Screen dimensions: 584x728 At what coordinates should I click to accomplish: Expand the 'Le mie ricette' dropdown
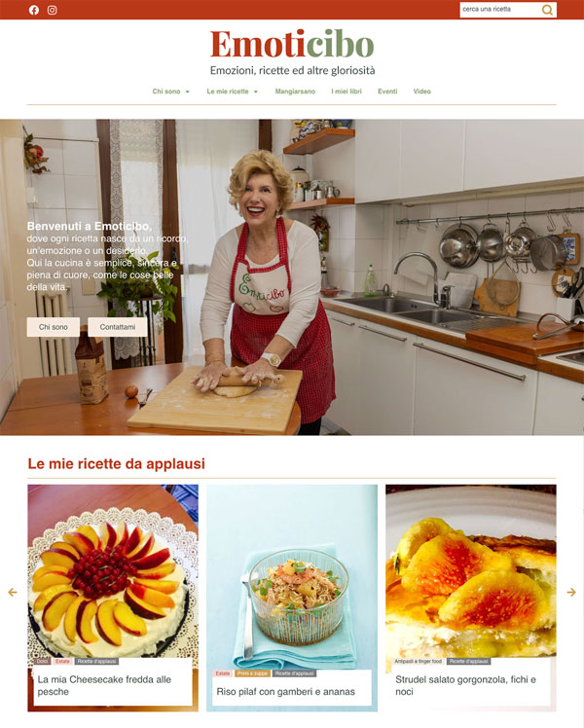point(232,91)
